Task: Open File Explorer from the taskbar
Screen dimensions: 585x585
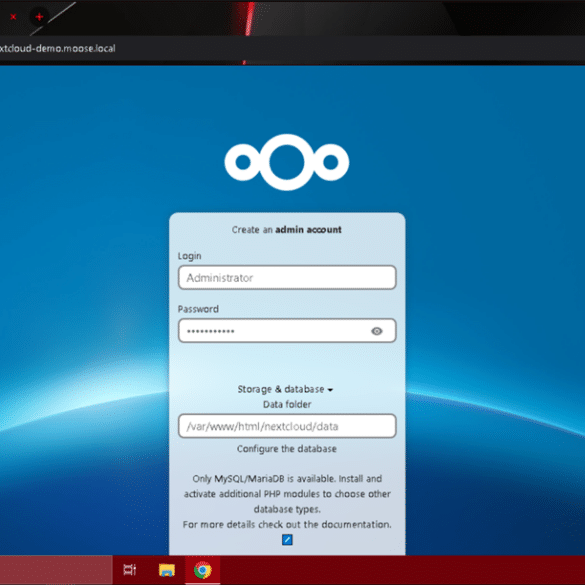Action: [166, 570]
